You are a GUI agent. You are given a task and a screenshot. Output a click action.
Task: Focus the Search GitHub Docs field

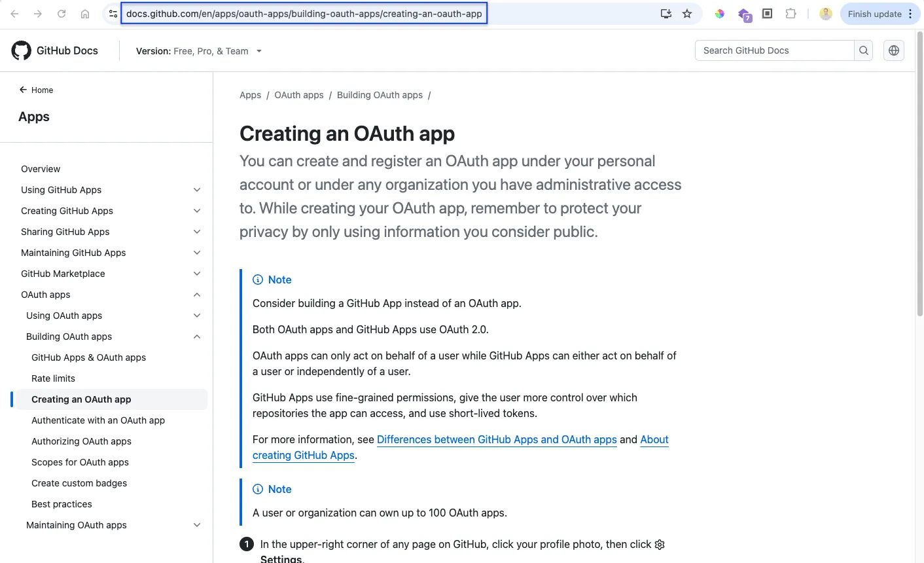coord(774,50)
